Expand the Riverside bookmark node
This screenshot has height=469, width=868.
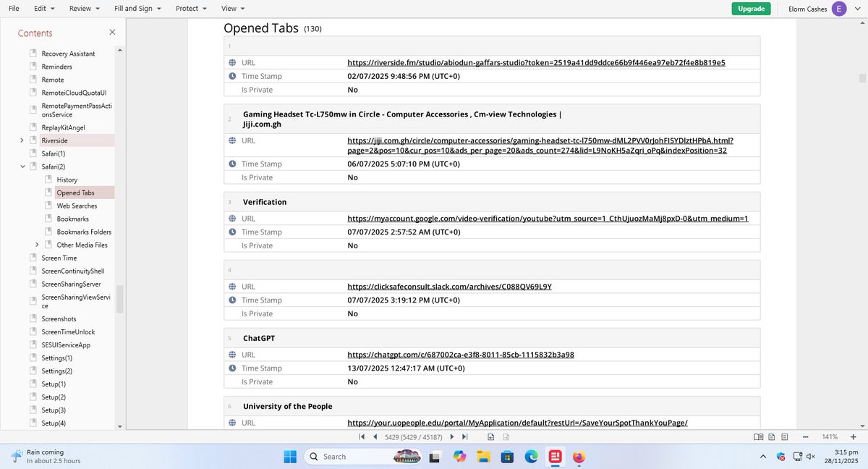22,140
